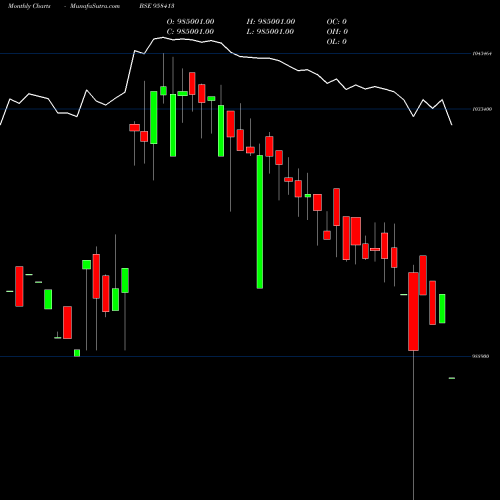The image size is (500, 500).
Task: Click the close value "C: 985001.00"
Action: point(190,32)
